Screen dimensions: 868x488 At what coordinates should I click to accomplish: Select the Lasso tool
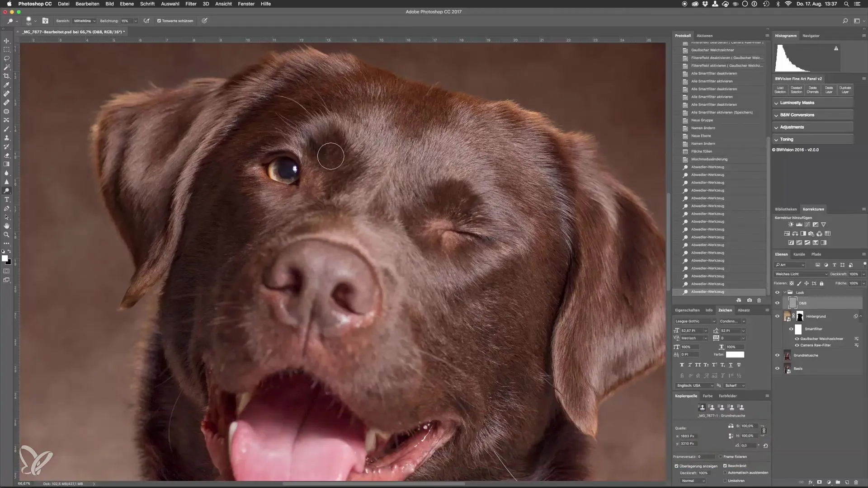[6, 58]
